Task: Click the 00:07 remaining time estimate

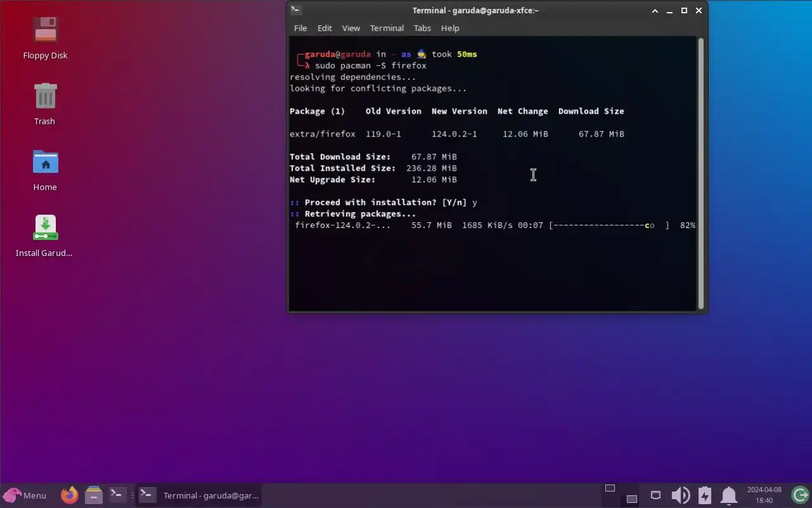Action: [x=530, y=225]
